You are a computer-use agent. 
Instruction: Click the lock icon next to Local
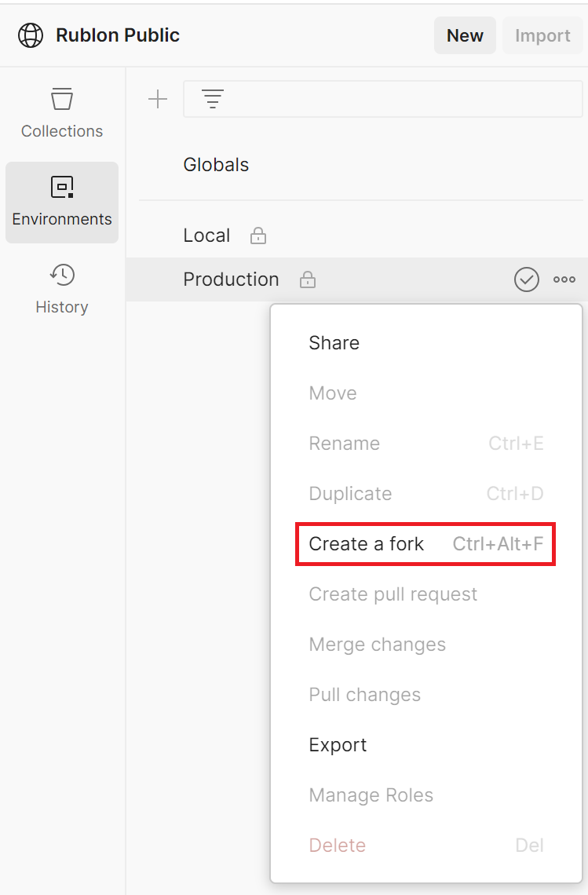tap(257, 236)
